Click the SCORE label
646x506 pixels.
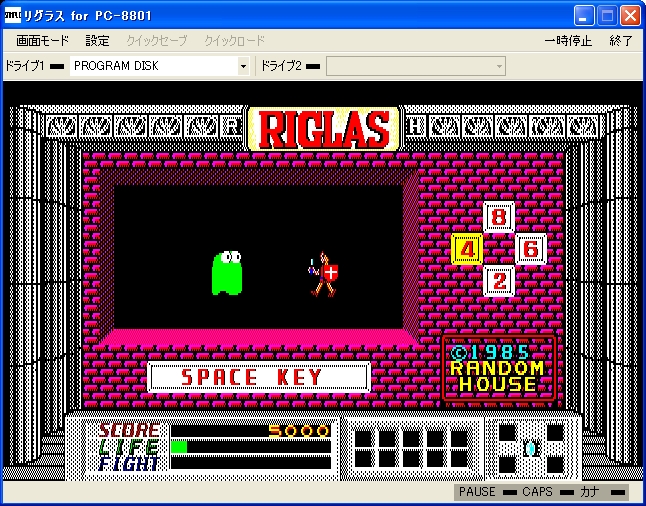click(x=129, y=430)
